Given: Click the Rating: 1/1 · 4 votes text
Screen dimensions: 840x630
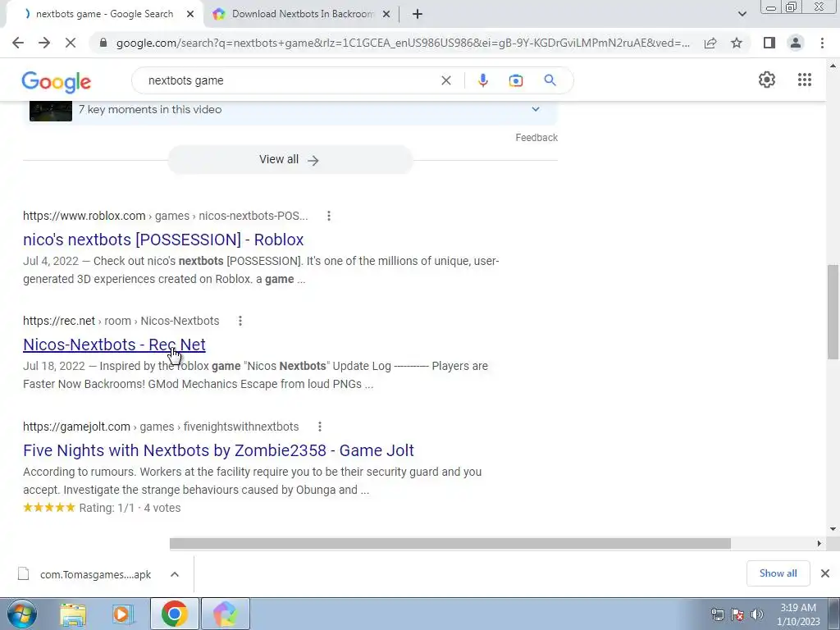Looking at the screenshot, I should (x=130, y=508).
